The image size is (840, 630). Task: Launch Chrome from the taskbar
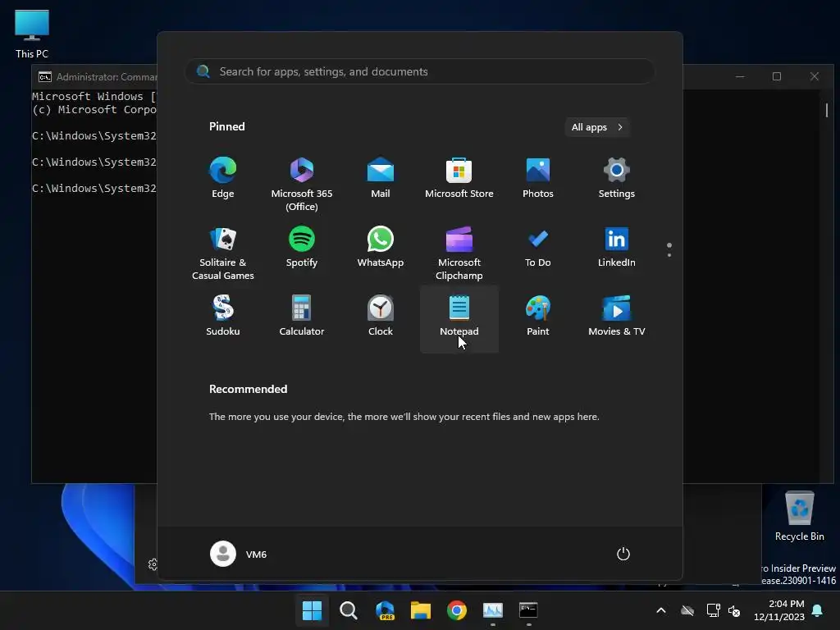(x=457, y=610)
